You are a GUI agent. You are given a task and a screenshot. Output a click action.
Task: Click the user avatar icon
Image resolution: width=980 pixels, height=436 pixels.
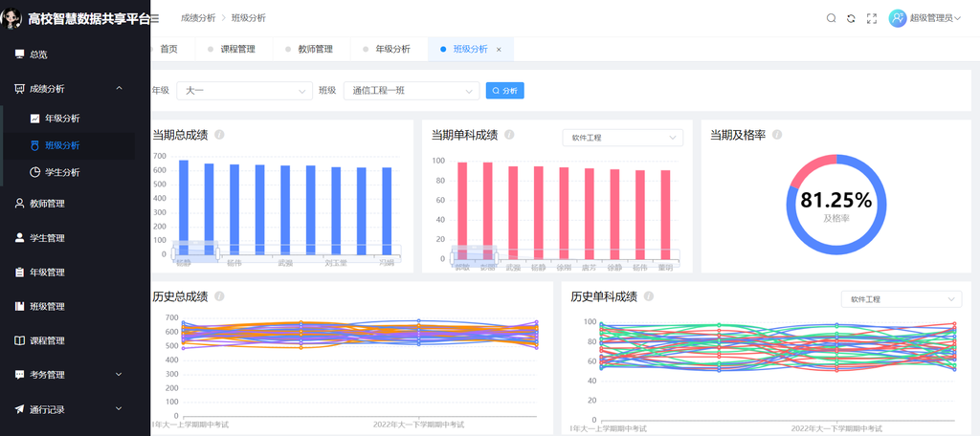coord(897,18)
